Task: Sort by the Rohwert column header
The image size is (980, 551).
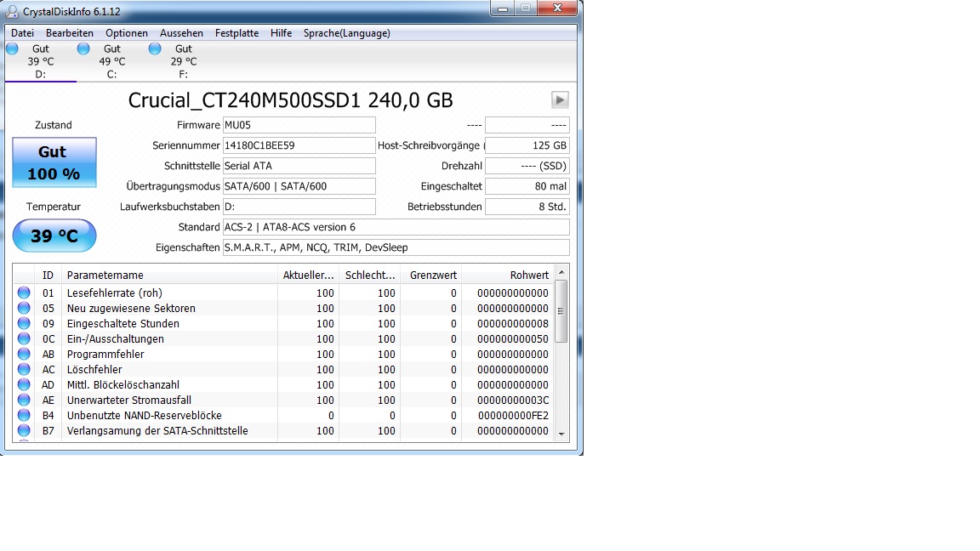Action: click(x=508, y=275)
